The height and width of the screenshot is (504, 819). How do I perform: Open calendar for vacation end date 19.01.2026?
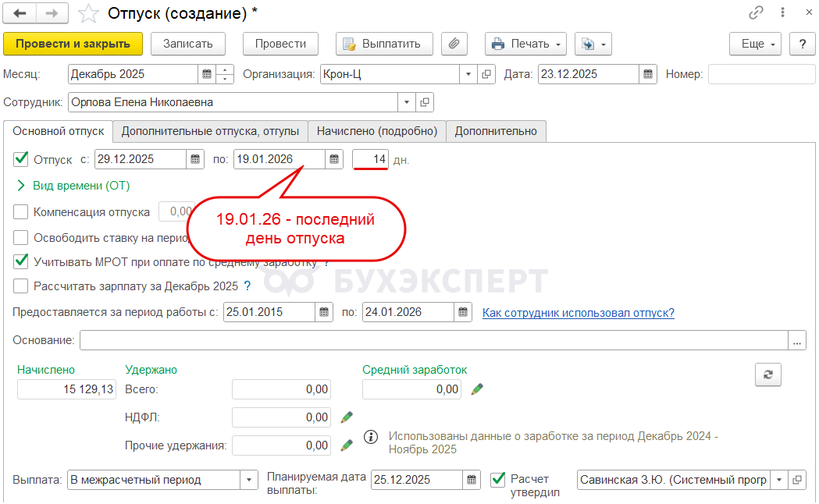tap(334, 159)
